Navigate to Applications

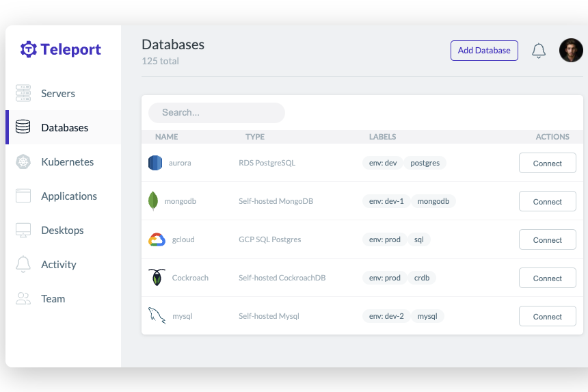pos(64,196)
